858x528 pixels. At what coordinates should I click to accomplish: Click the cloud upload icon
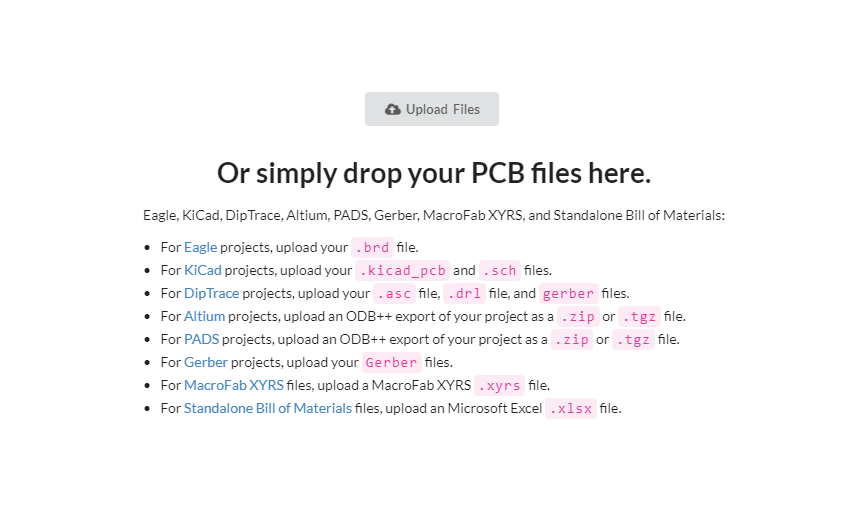[392, 109]
